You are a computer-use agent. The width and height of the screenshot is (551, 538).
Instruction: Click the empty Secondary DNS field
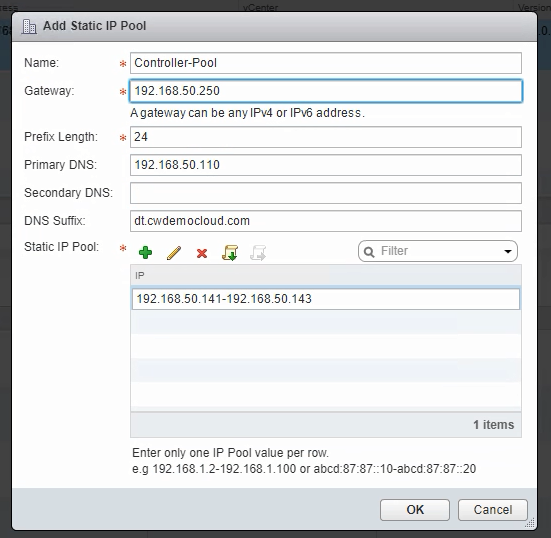point(326,193)
